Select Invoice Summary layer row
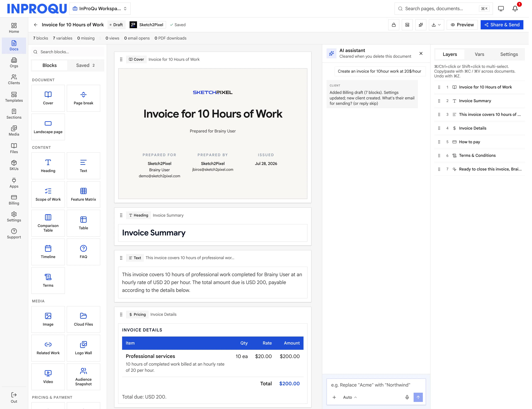The height and width of the screenshot is (409, 532). (479, 101)
